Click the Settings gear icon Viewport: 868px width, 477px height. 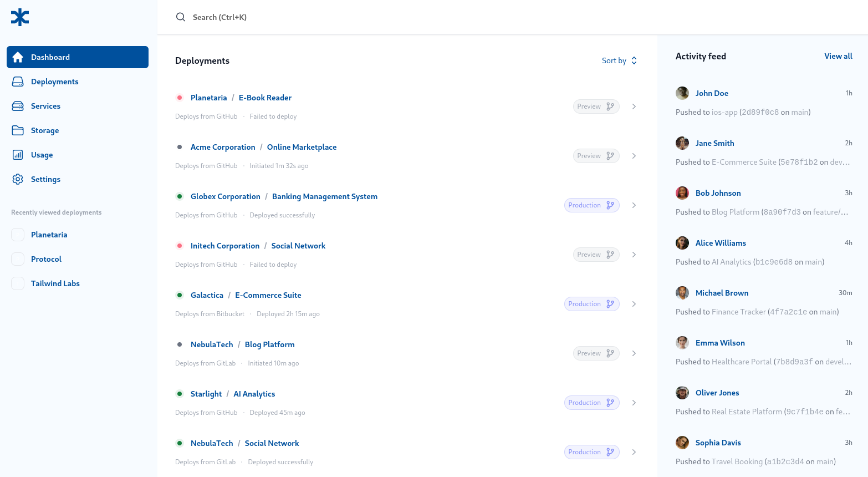(18, 179)
